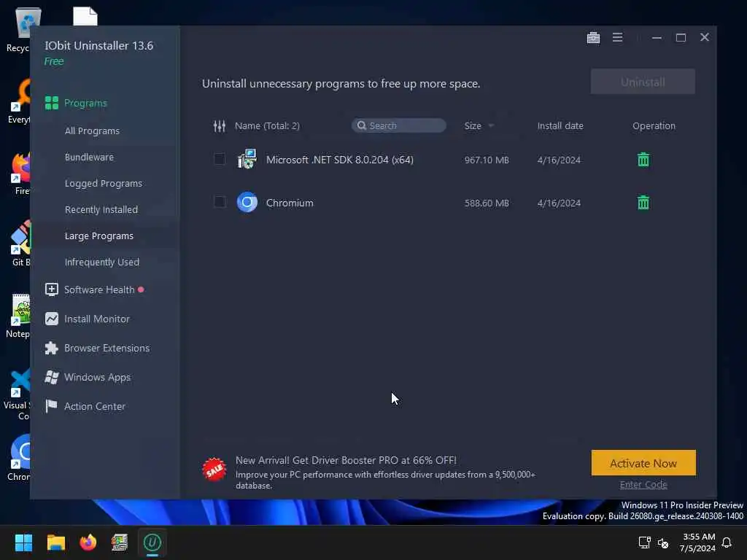Open Install Monitor section
Screen dimensions: 747x560
(97, 319)
